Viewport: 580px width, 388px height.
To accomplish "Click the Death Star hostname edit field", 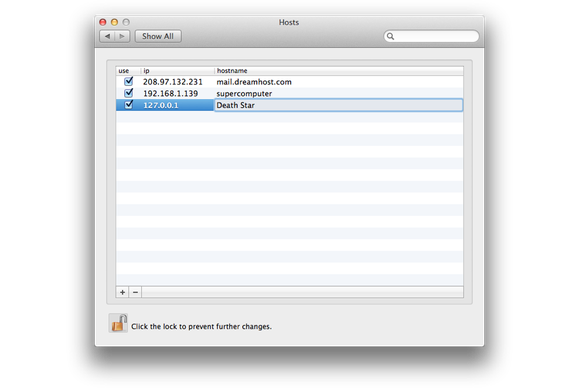I will 338,105.
